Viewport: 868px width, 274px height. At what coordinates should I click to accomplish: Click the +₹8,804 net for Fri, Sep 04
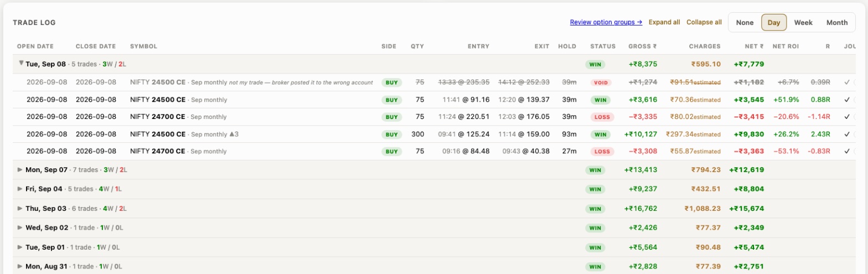[749, 189]
